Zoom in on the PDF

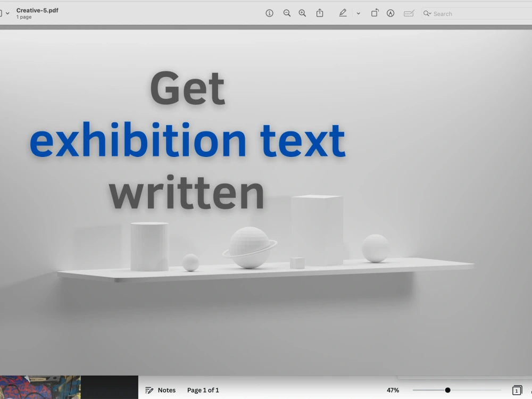click(302, 13)
